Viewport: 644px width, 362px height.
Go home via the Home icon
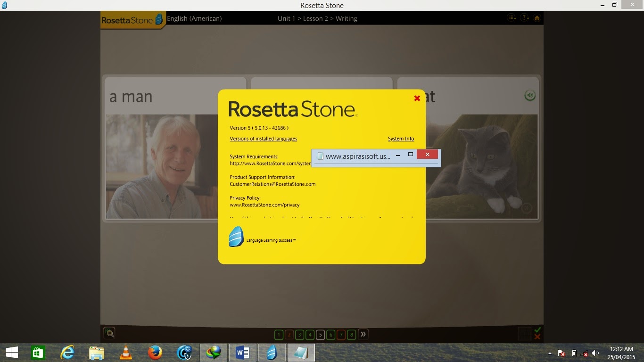pos(537,18)
